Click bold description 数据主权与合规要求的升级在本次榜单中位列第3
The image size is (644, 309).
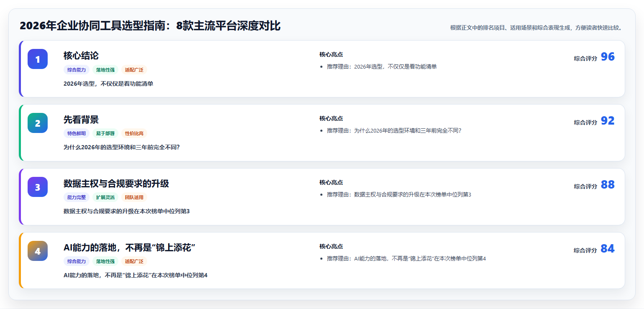pyautogui.click(x=127, y=211)
